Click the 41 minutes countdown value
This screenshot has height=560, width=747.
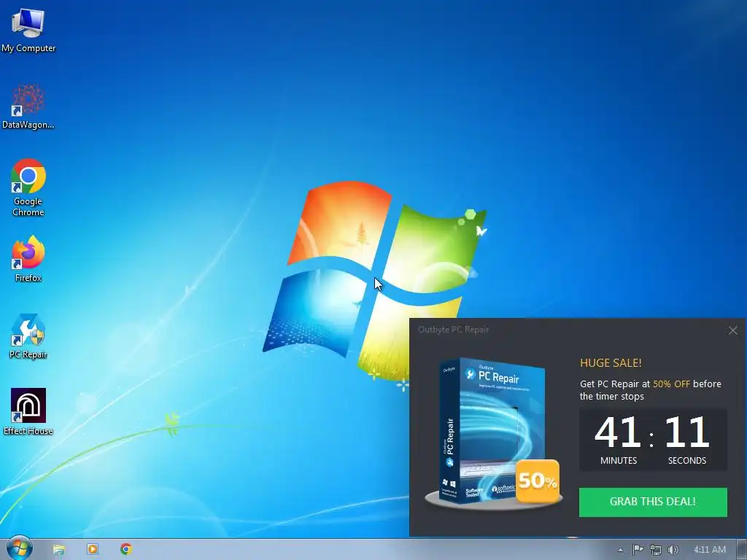click(617, 432)
